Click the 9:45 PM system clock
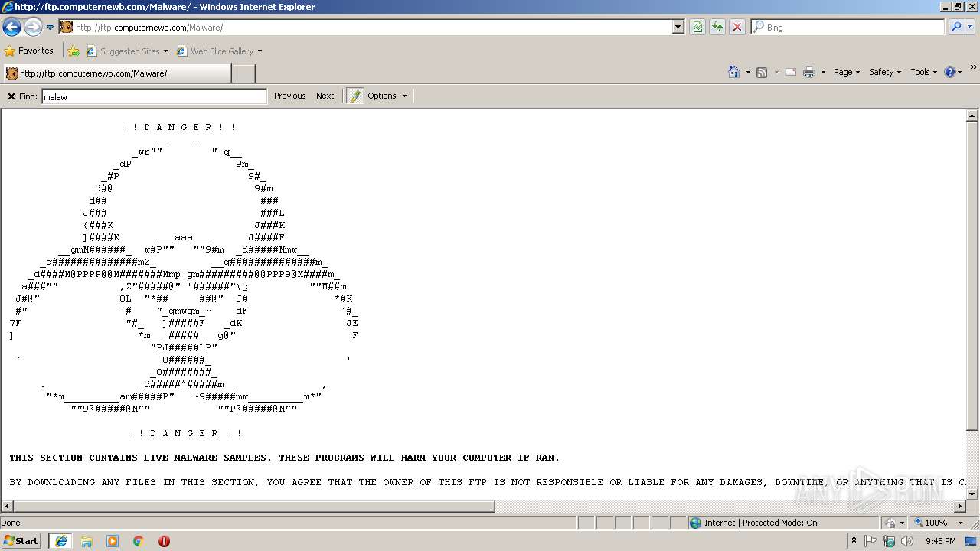 pyautogui.click(x=940, y=541)
